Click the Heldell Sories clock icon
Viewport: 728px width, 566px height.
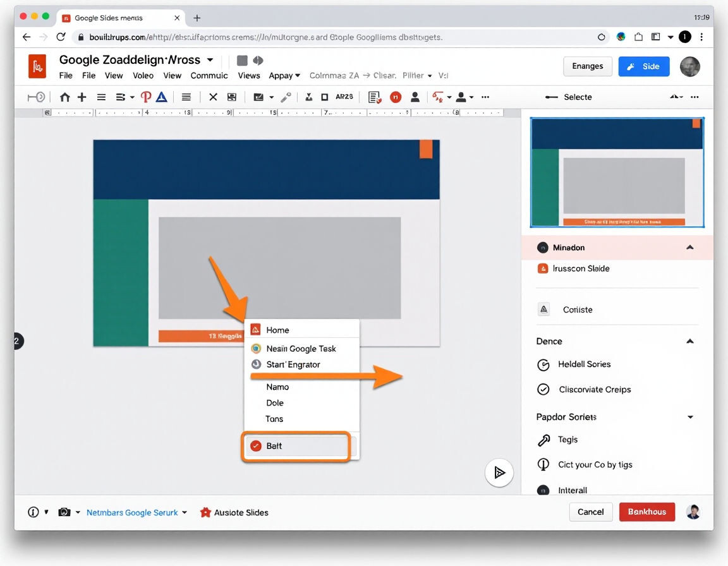pos(543,364)
